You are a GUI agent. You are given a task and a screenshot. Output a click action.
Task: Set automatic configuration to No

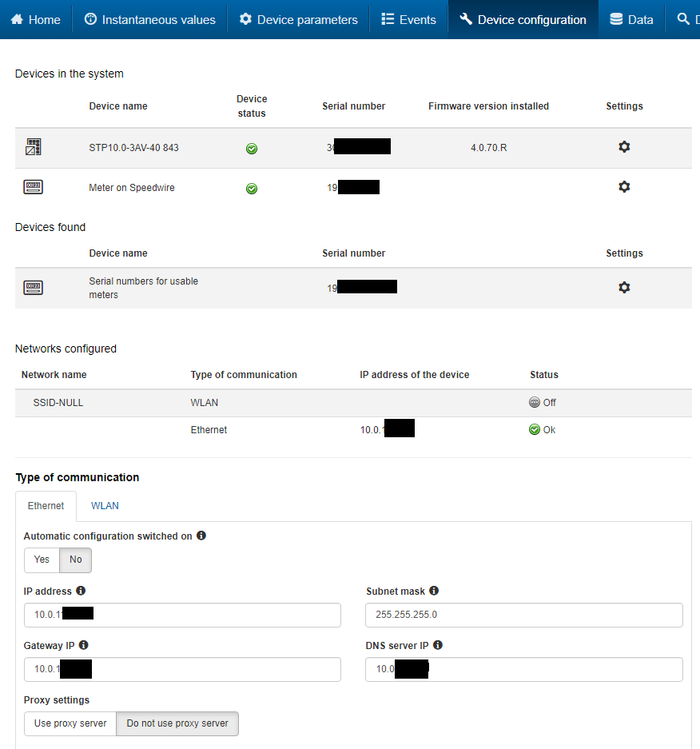coord(75,560)
